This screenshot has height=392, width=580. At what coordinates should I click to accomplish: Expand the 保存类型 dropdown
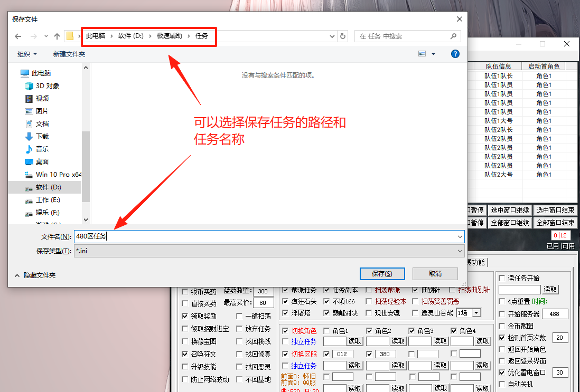460,251
